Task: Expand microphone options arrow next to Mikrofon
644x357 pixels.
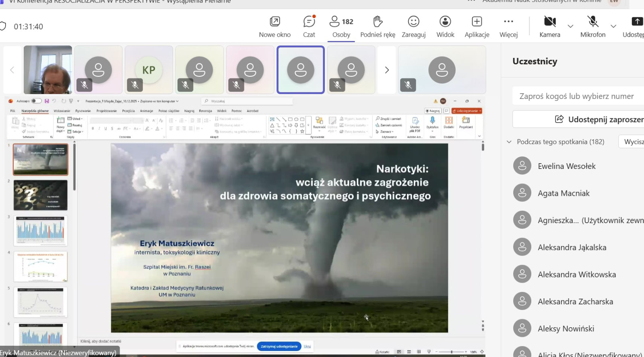Action: [613, 26]
